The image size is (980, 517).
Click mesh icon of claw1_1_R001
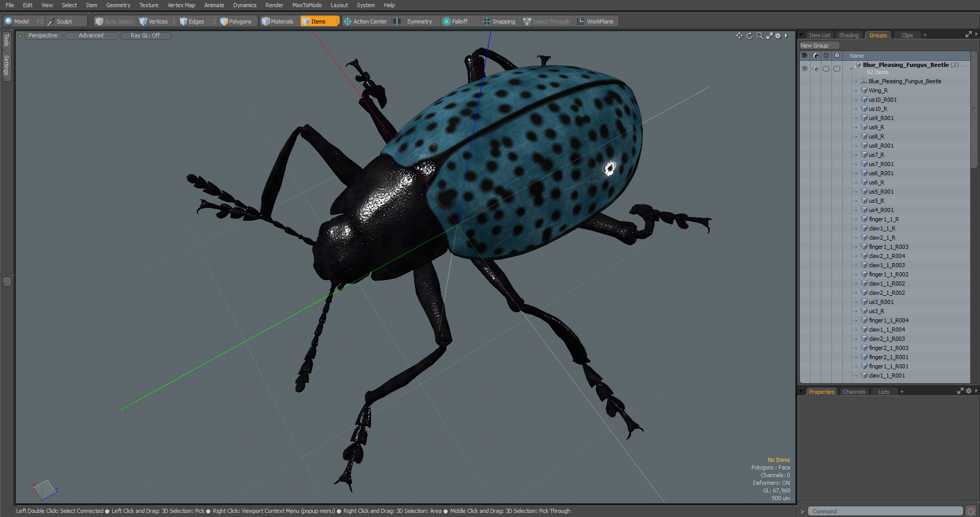865,375
